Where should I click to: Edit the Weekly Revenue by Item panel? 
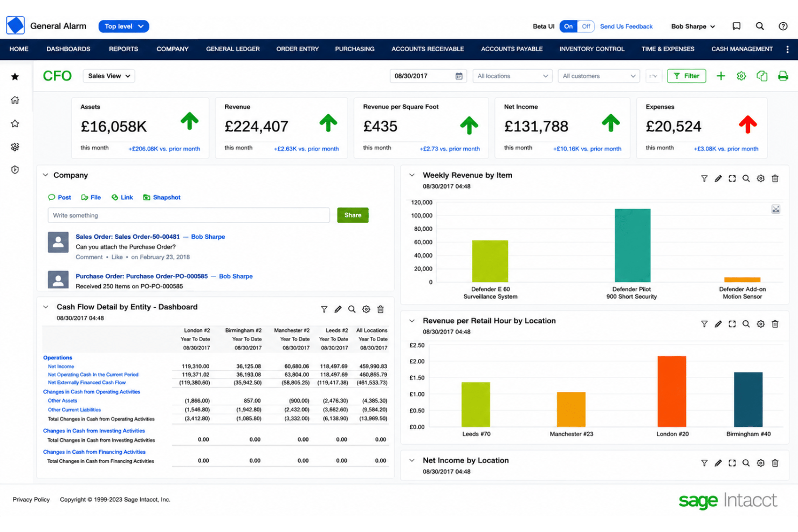tap(718, 178)
